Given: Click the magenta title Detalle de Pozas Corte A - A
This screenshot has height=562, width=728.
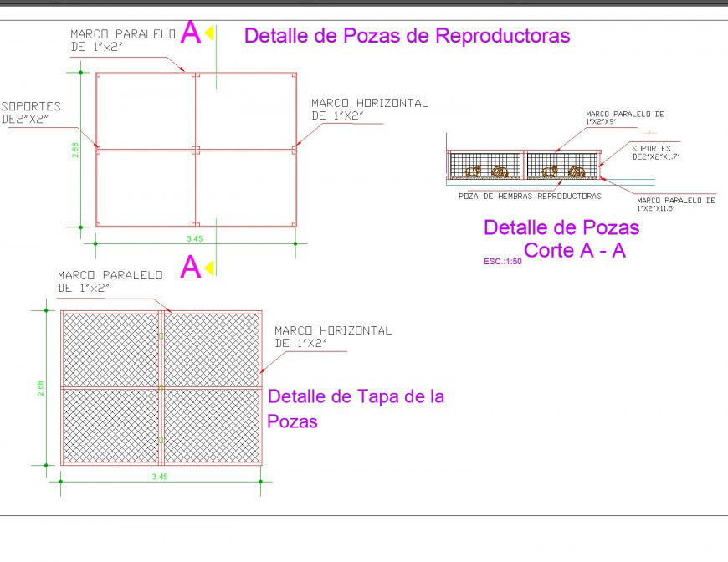Looking at the screenshot, I should 561,238.
